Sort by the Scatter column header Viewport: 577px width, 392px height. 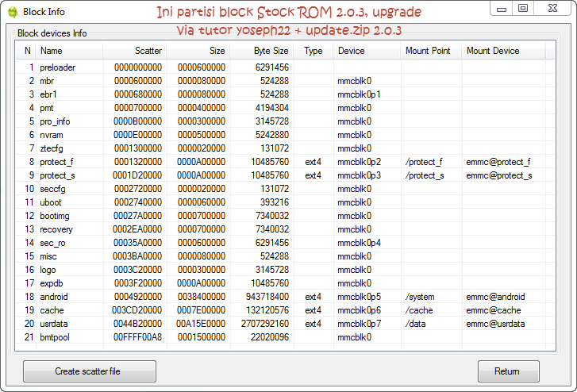tap(135, 51)
